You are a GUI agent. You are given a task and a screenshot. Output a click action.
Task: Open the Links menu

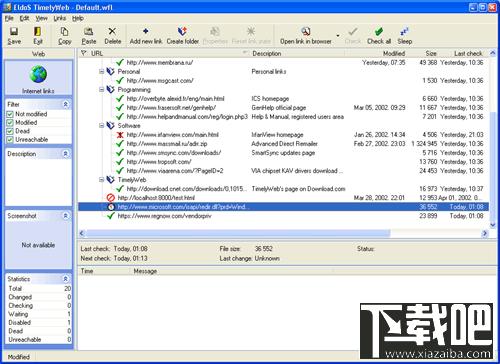[60, 18]
